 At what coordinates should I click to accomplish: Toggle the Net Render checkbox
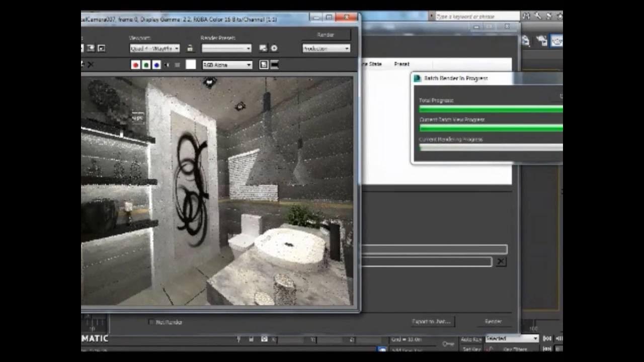tap(151, 322)
